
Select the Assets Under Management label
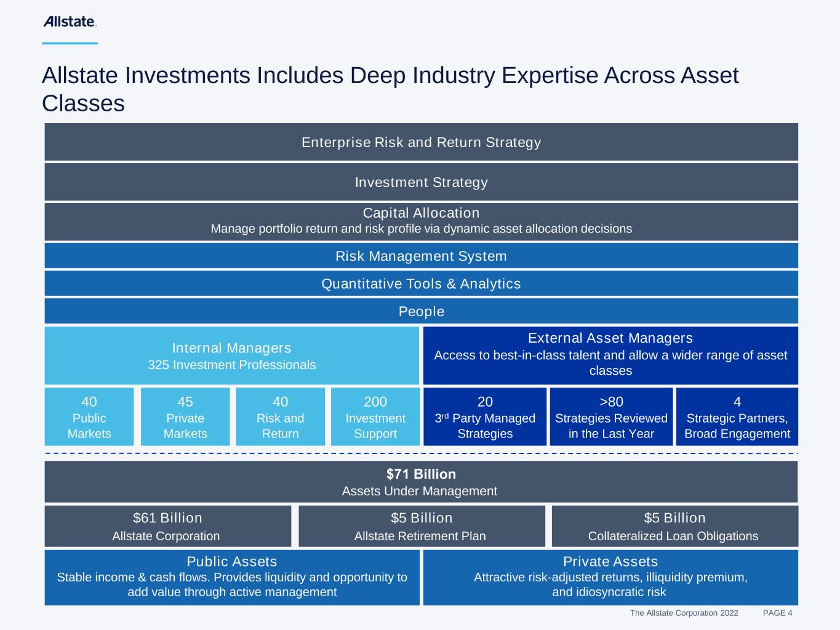click(420, 491)
